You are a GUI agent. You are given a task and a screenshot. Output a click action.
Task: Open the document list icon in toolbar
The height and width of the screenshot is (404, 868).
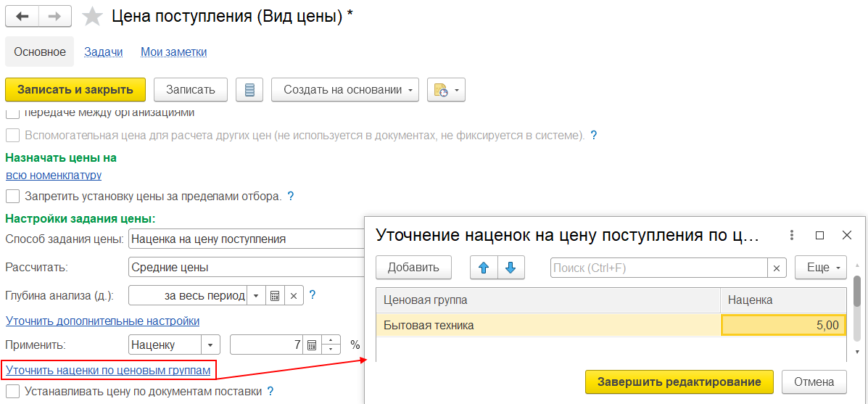click(x=250, y=90)
